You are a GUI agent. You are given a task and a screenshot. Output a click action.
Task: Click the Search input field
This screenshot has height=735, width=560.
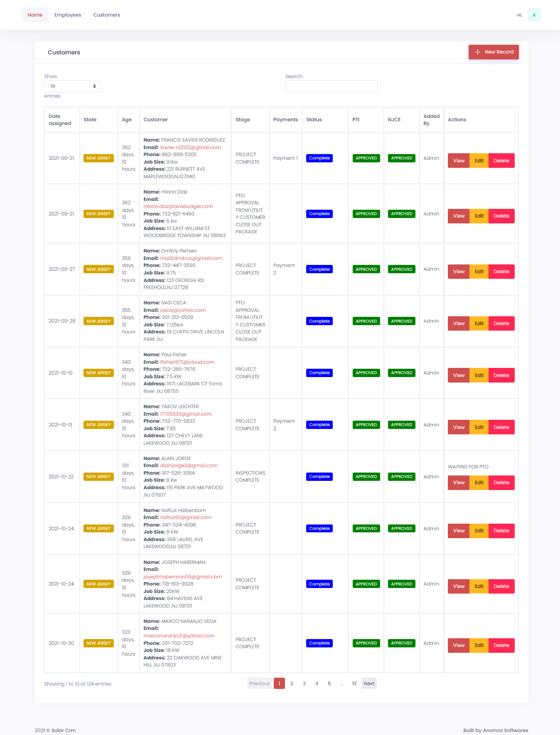[x=331, y=86]
